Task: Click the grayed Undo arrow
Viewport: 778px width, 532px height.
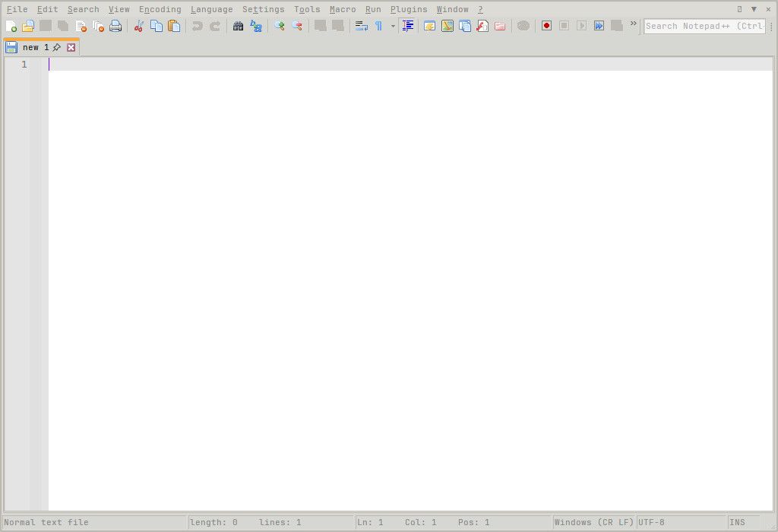Action: [198, 26]
